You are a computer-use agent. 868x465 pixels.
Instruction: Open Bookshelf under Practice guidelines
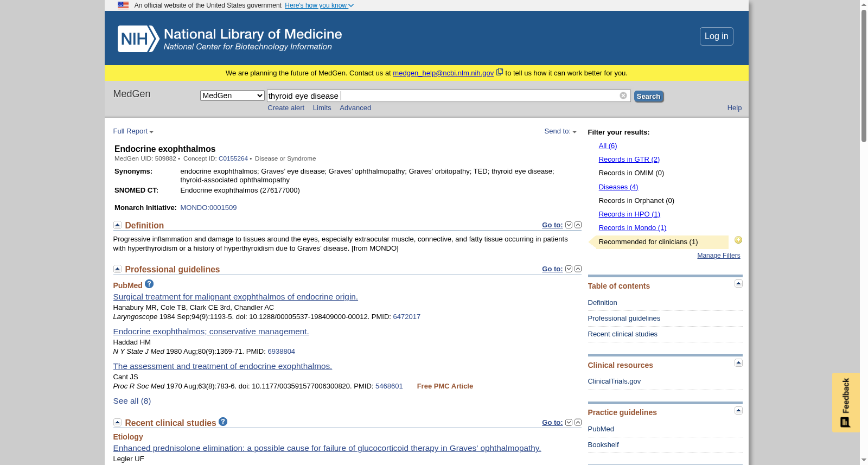pos(603,445)
